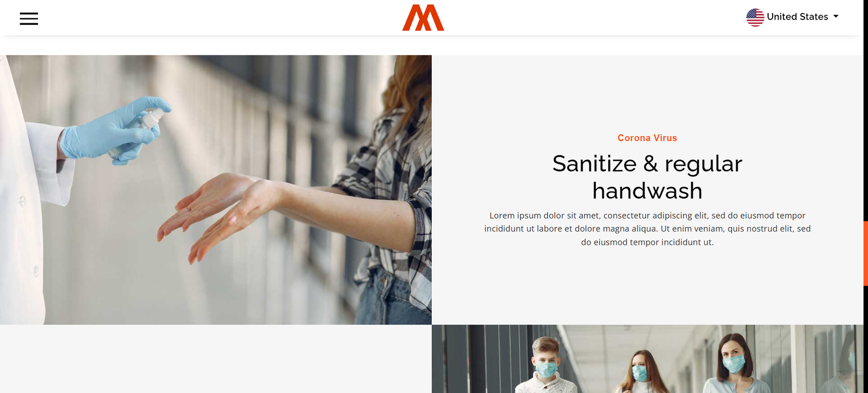The height and width of the screenshot is (393, 868).
Task: Open the hamburger navigation menu
Action: (29, 18)
